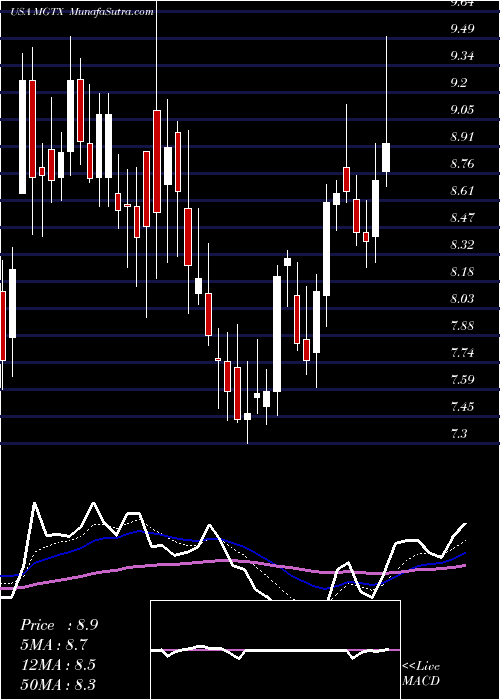Click the 8.76 price axis label
Screen dimensions: 500x700
click(x=462, y=164)
